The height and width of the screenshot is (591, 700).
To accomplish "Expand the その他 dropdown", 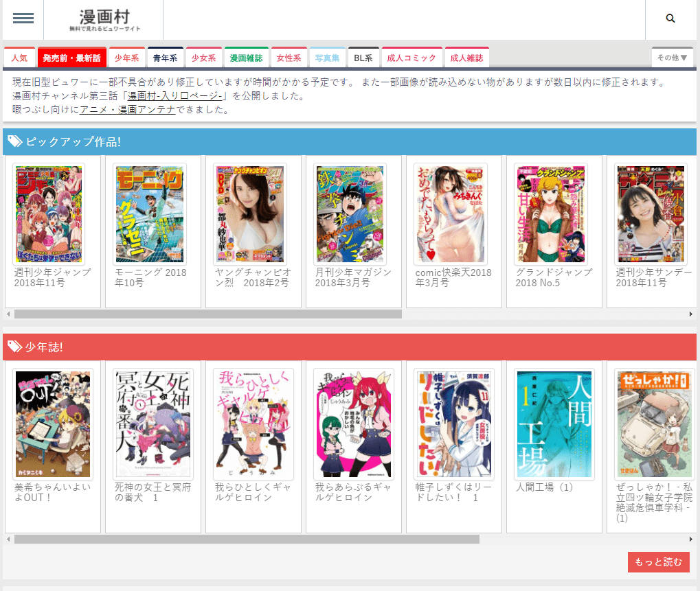I will (x=673, y=58).
